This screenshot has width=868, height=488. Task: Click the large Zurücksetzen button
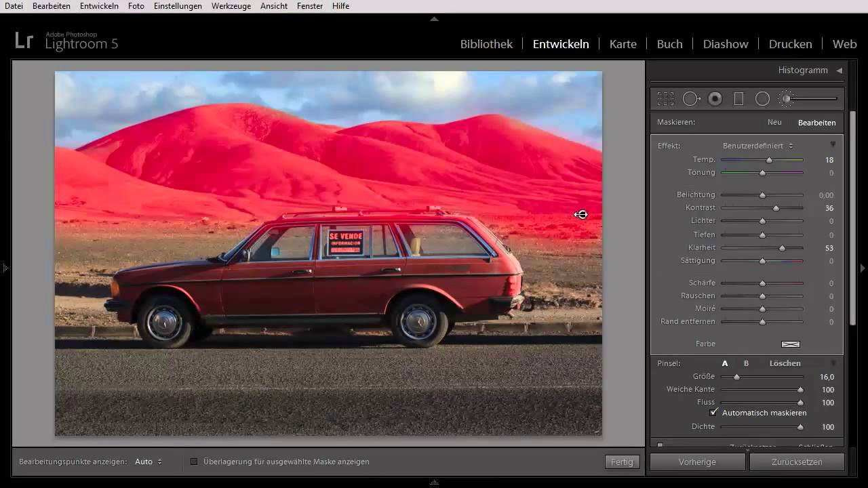pos(797,462)
